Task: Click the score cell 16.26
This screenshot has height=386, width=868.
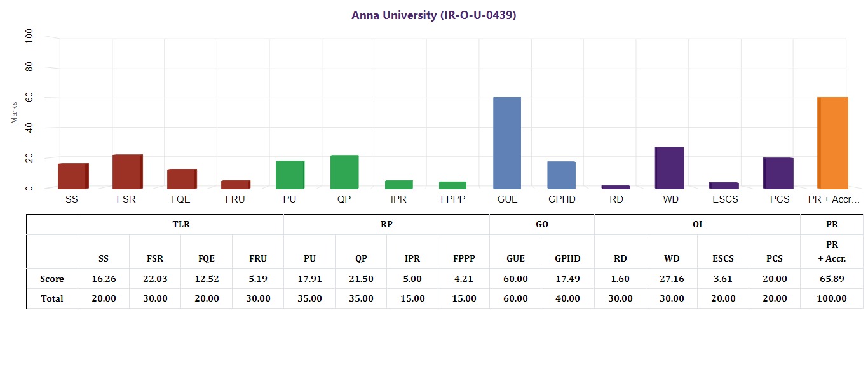Action: click(104, 279)
